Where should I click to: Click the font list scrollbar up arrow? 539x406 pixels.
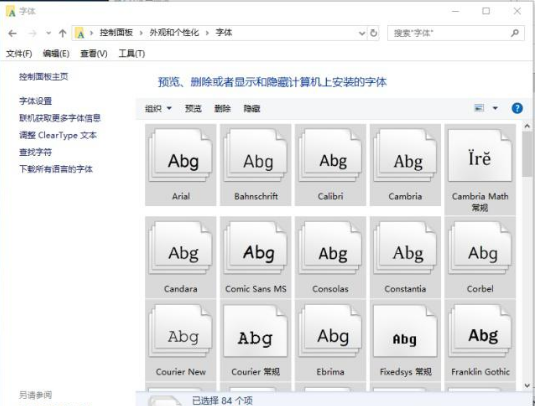click(x=527, y=127)
